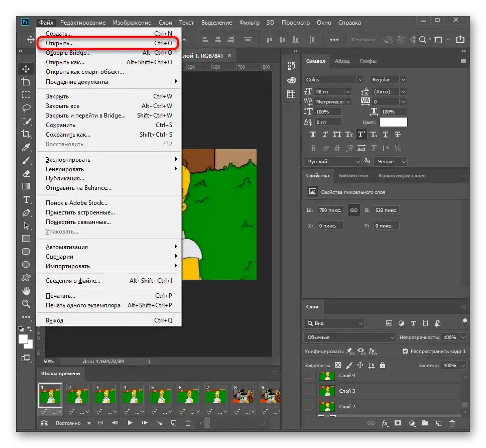Activate the Zoom tool in toolbar
This screenshot has height=448, width=486.
[x=26, y=304]
